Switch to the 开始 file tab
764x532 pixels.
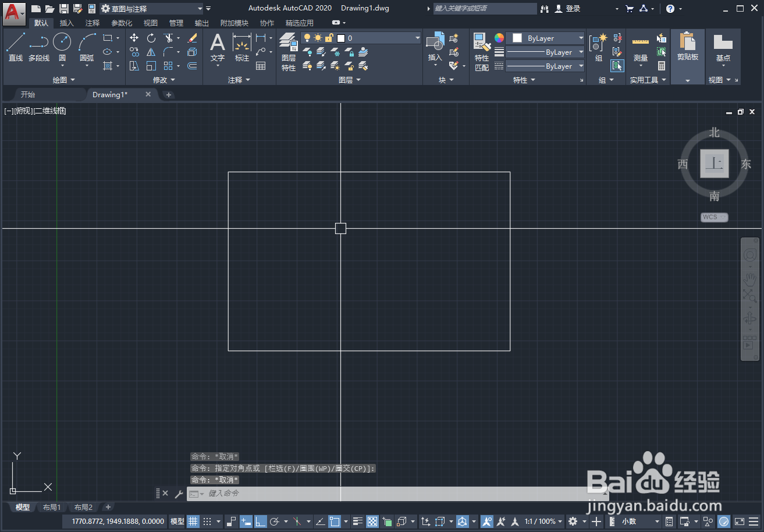point(28,94)
